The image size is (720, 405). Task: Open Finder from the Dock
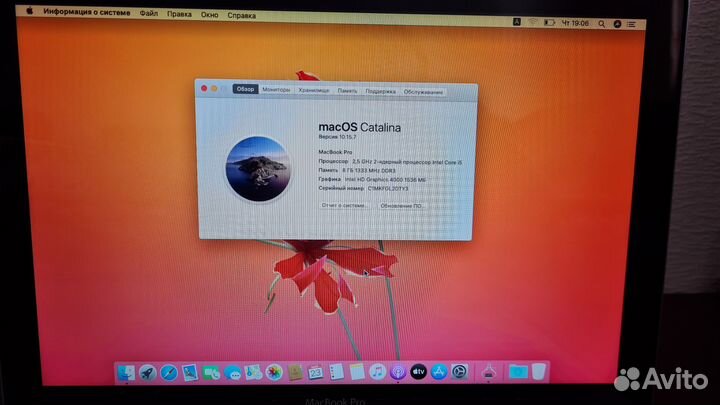point(126,373)
